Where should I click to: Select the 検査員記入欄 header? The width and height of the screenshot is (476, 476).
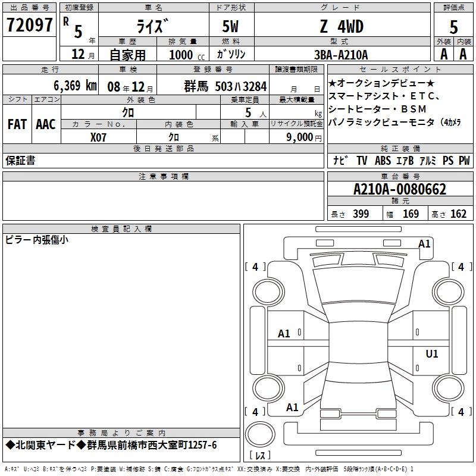click(121, 229)
